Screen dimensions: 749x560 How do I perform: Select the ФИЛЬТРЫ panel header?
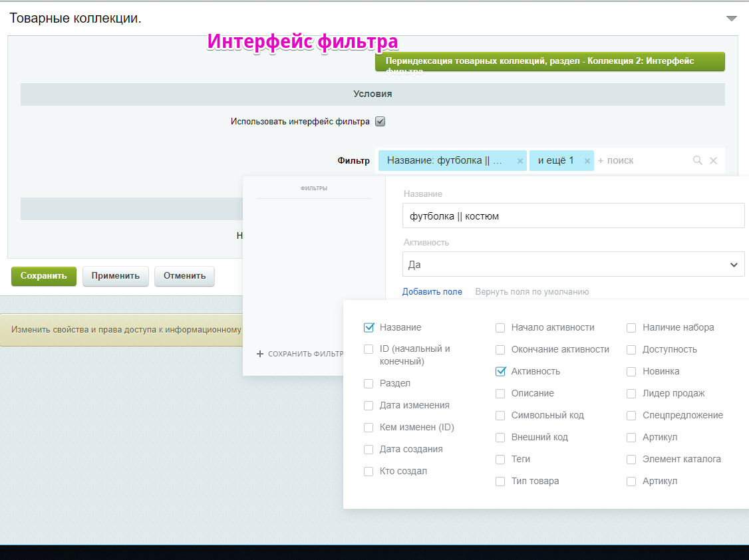click(x=313, y=188)
